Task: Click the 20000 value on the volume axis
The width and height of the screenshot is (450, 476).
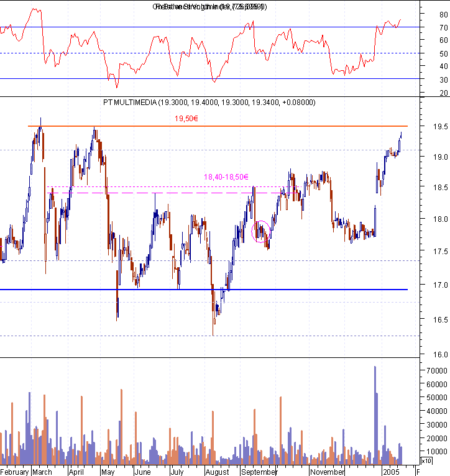Action: pyautogui.click(x=437, y=438)
